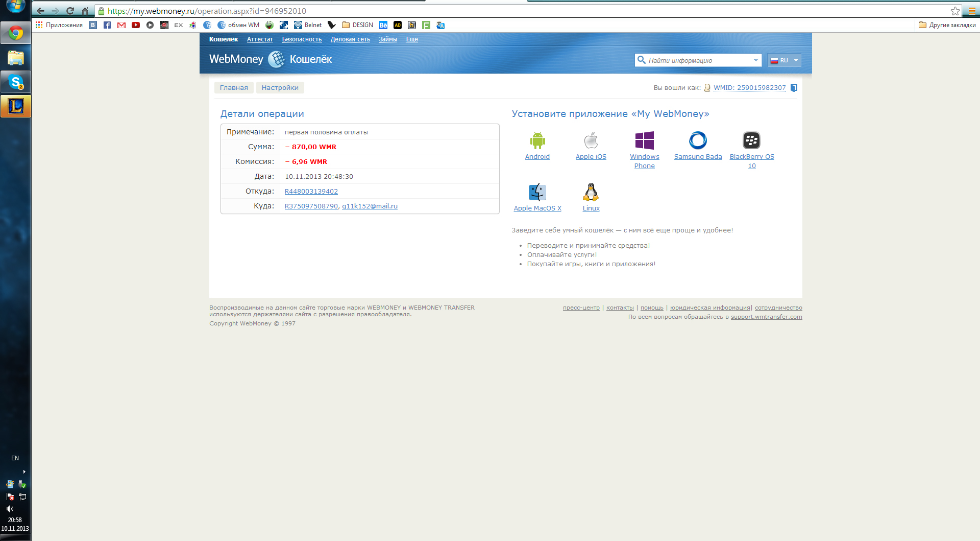Click the BlackBerry OS 10 icon
980x541 pixels.
pos(751,140)
